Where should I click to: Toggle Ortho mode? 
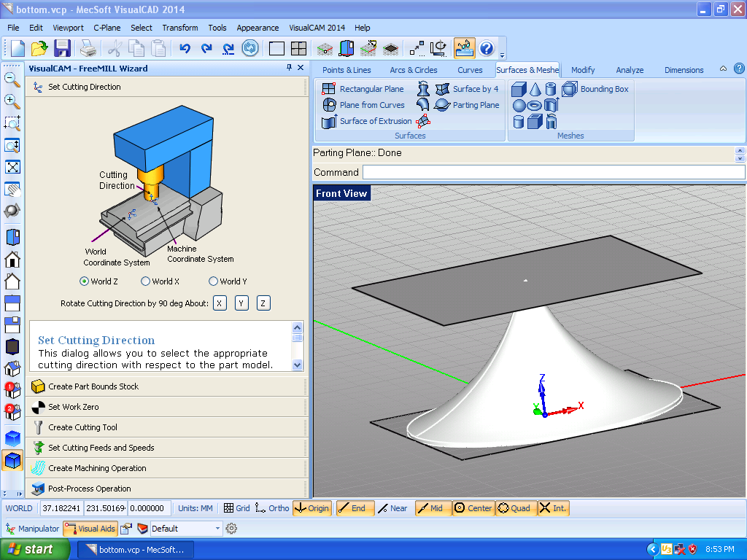click(272, 508)
